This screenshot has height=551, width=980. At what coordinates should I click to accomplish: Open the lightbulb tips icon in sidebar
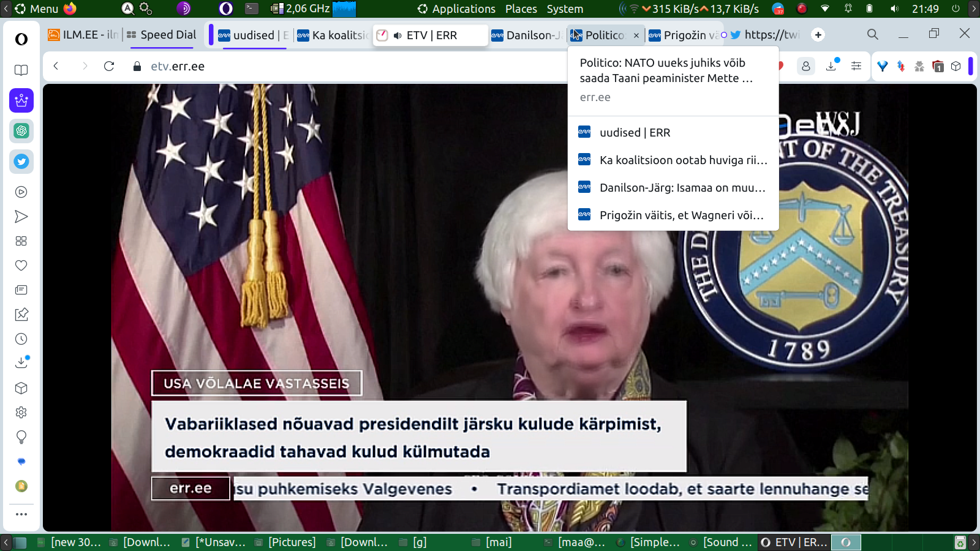pos(21,437)
